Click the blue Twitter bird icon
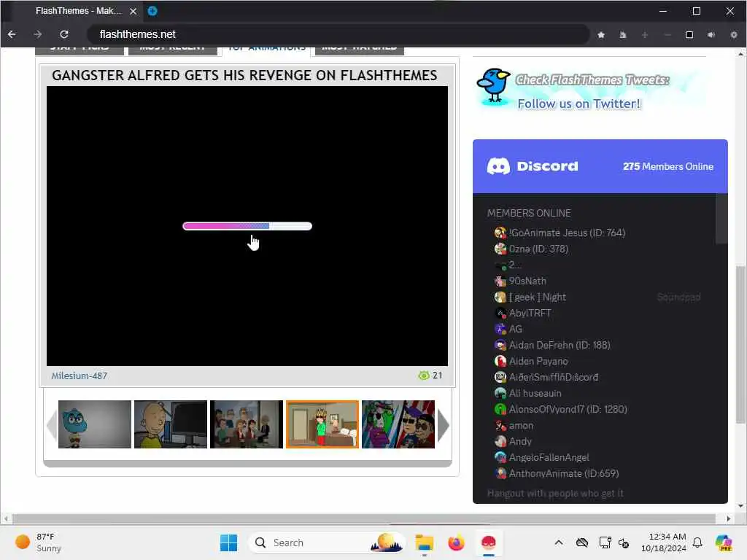The height and width of the screenshot is (560, 747). [494, 86]
